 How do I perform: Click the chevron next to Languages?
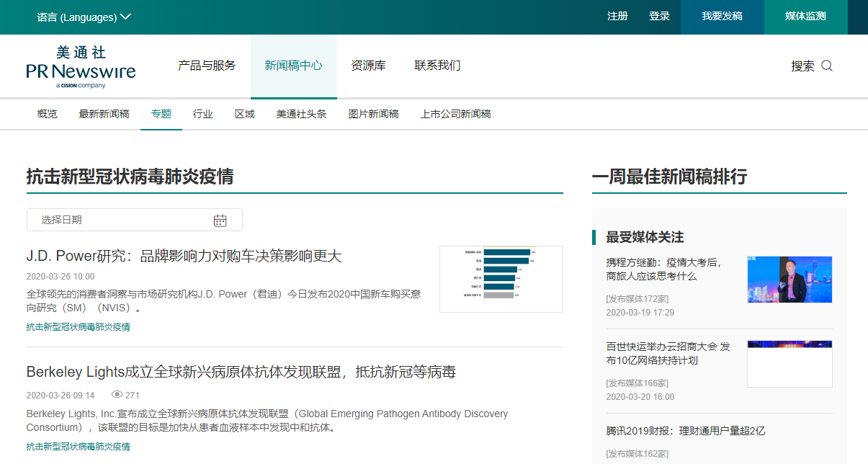[125, 17]
